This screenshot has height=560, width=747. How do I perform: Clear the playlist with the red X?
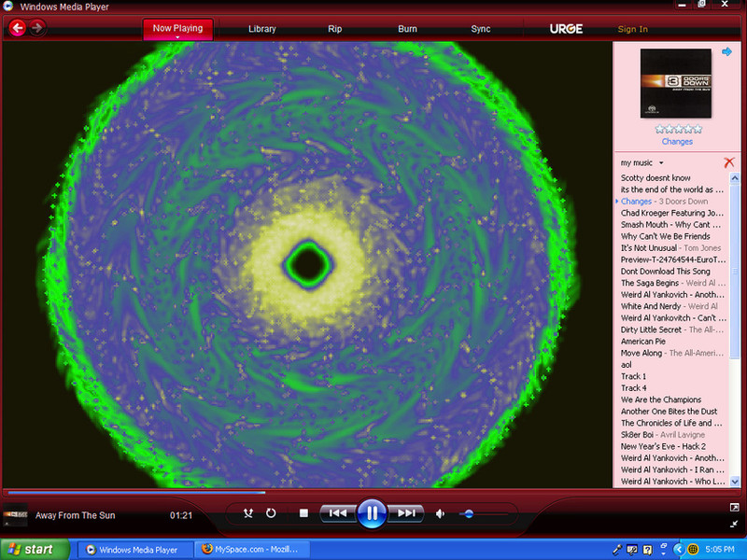pos(729,162)
